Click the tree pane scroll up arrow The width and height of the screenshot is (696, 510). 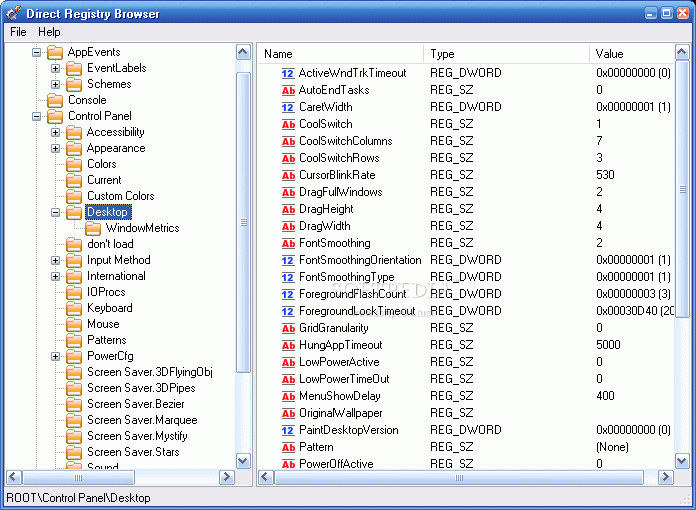243,52
